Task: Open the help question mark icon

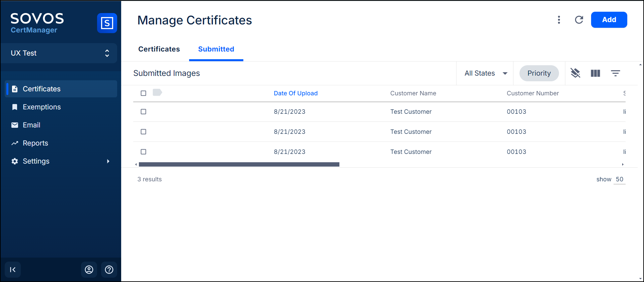Action: (x=109, y=270)
